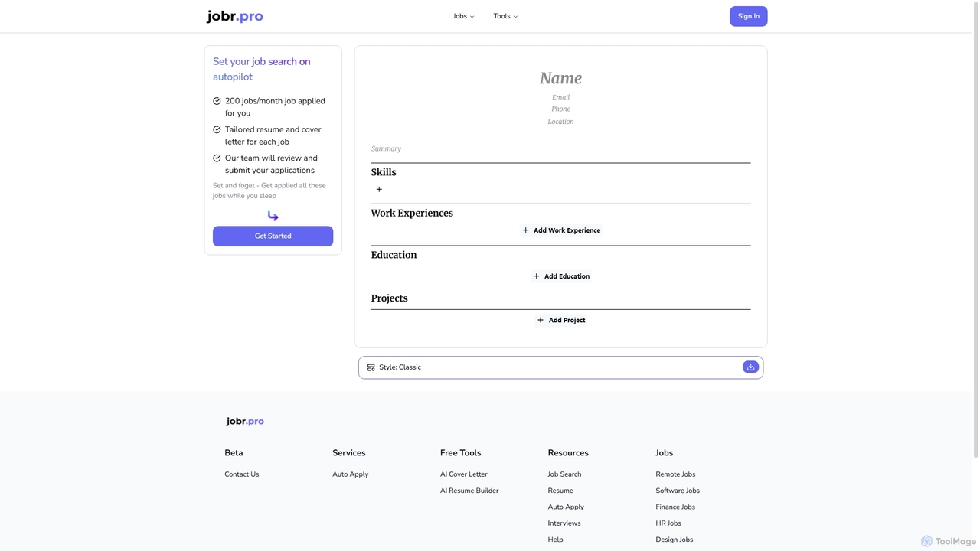Click the Sign In button

748,16
